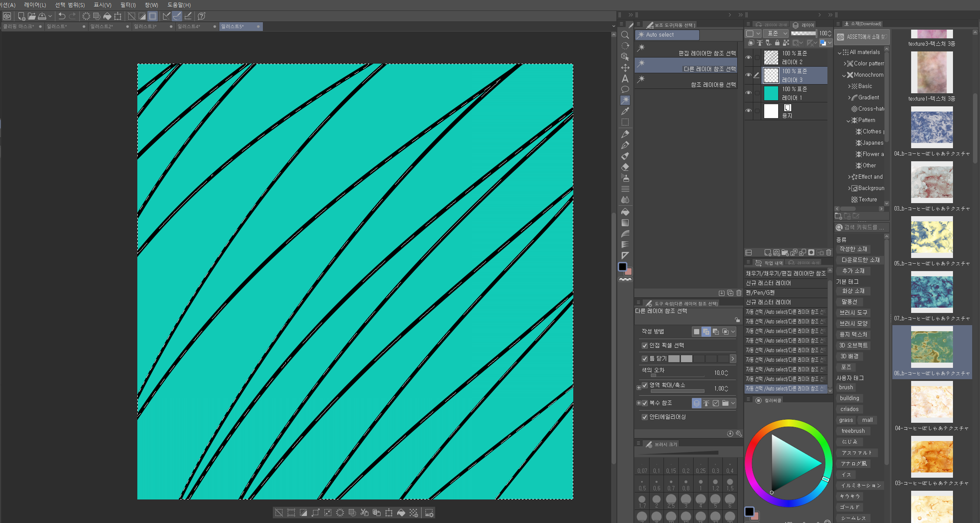This screenshot has height=523, width=980.
Task: Toggle the 인접 픽셀 선택 checkbox
Action: coord(645,346)
